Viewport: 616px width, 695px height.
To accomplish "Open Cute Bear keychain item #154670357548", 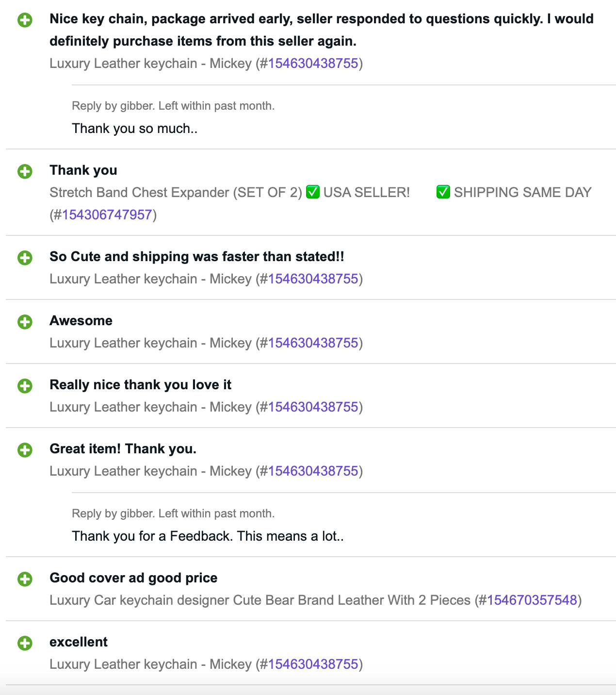I will coord(532,600).
